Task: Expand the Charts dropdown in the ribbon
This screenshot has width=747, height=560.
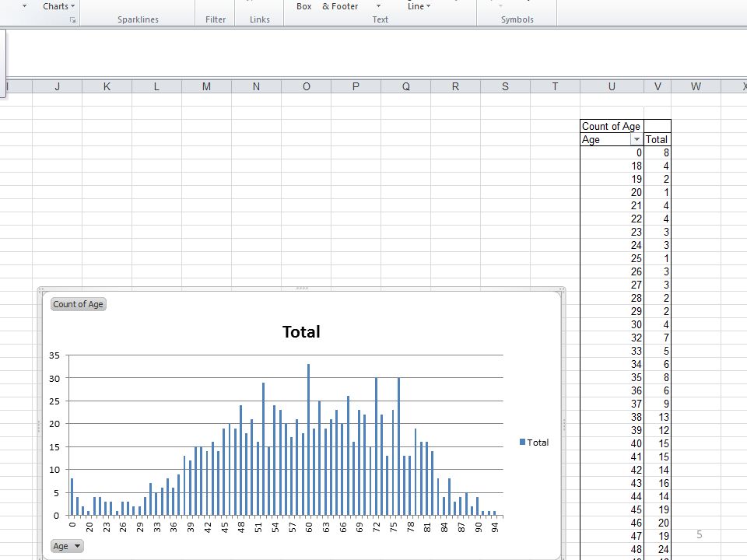Action: tap(59, 6)
